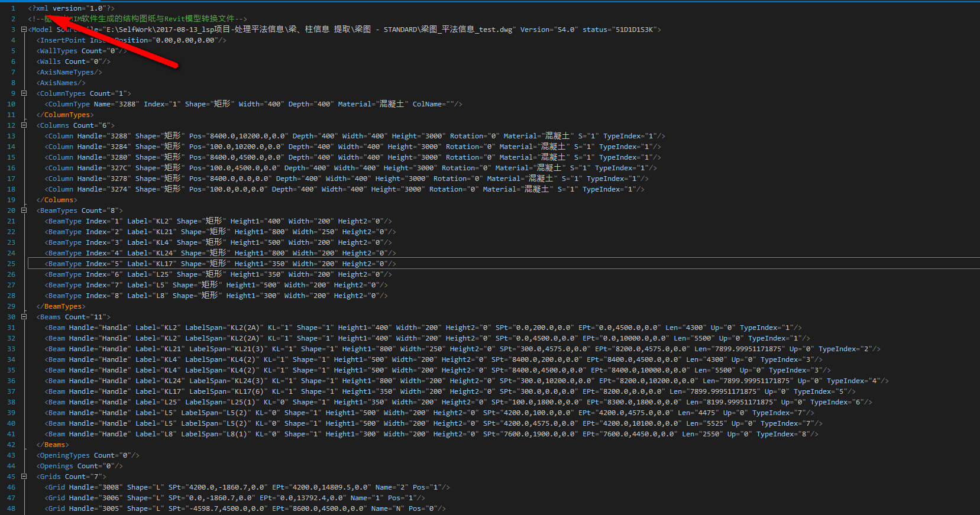Click the KL2 beam line with Len="5500"
The width and height of the screenshot is (980, 515).
point(427,338)
